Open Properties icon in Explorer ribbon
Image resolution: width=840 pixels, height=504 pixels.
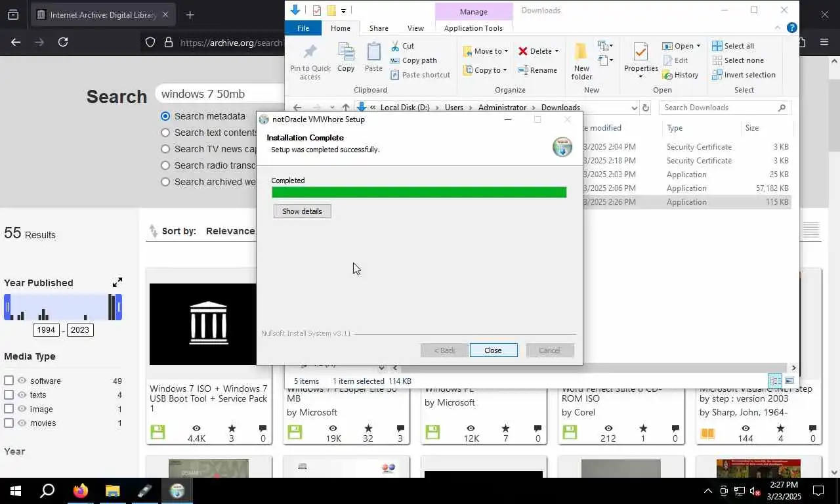point(640,60)
